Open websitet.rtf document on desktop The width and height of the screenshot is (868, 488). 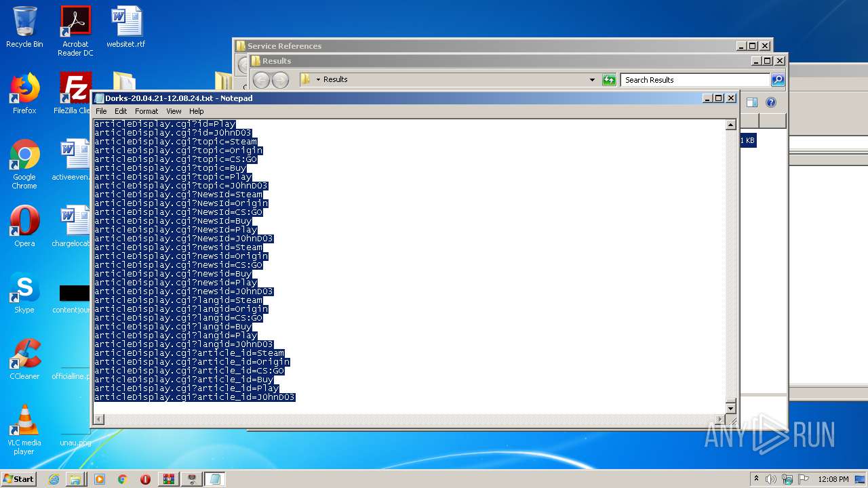pyautogui.click(x=126, y=27)
